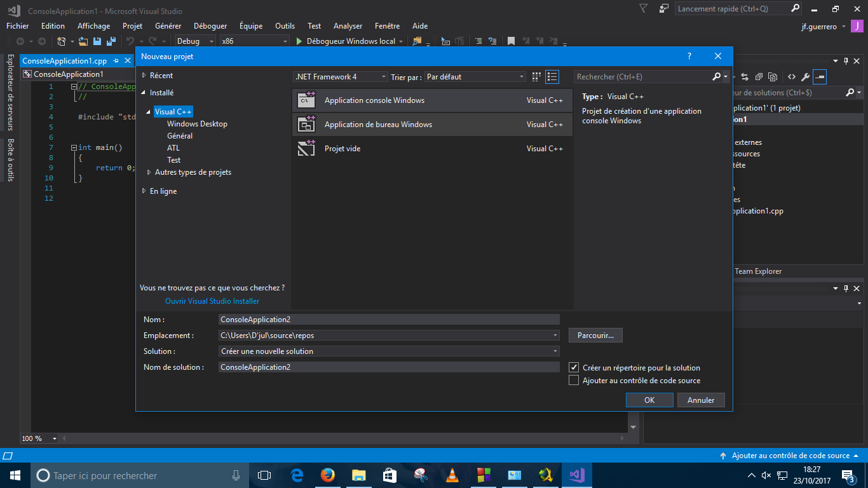This screenshot has height=488, width=868.
Task: Click the Save All toolbar icon
Action: tap(111, 41)
